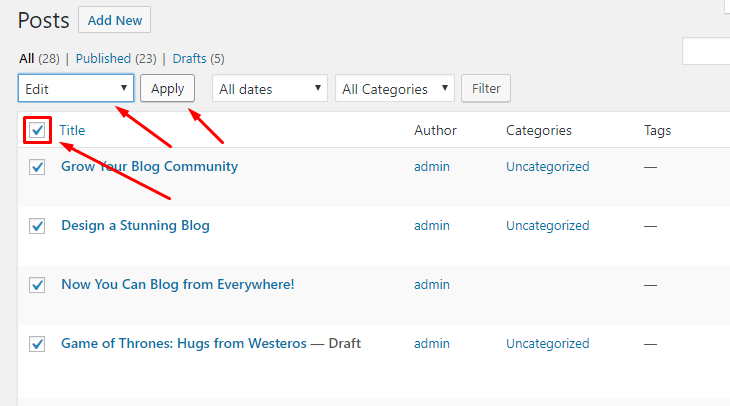730x406 pixels.
Task: Click the search input field at top right
Action: tap(707, 51)
